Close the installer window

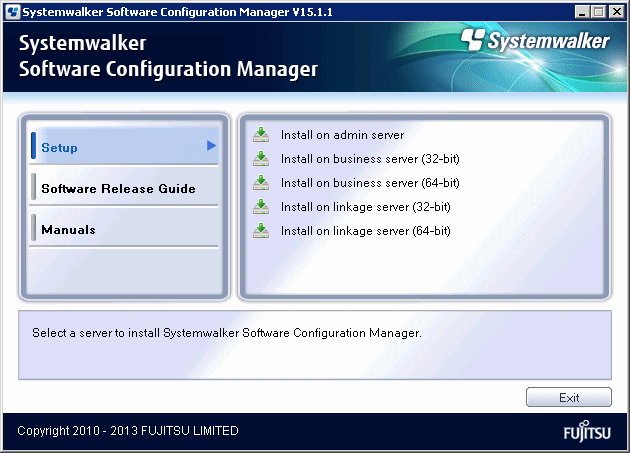pos(616,12)
